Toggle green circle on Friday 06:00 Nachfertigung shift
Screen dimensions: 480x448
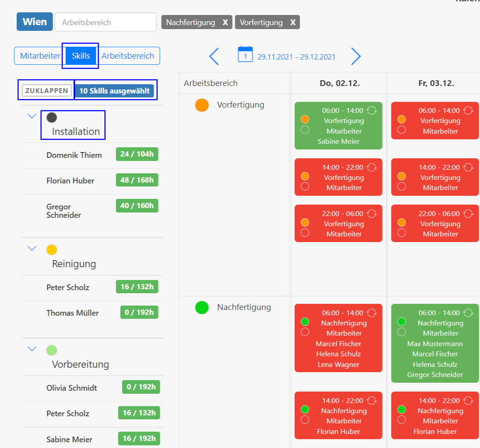point(401,321)
